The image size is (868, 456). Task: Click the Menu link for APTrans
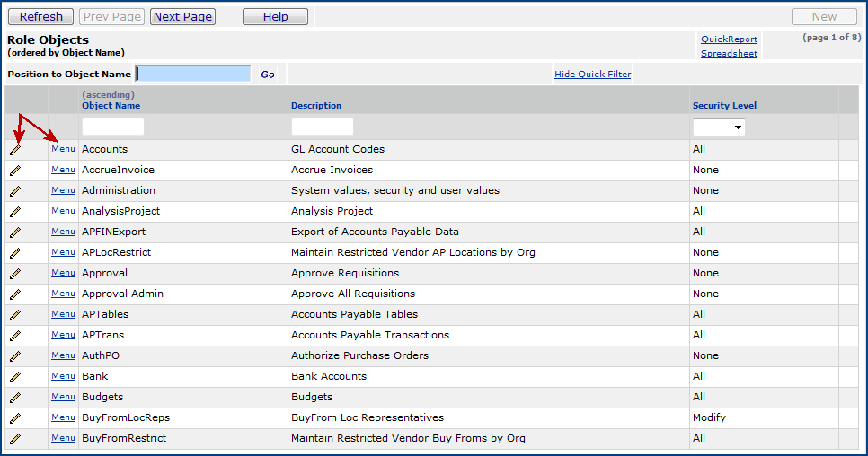tap(63, 335)
